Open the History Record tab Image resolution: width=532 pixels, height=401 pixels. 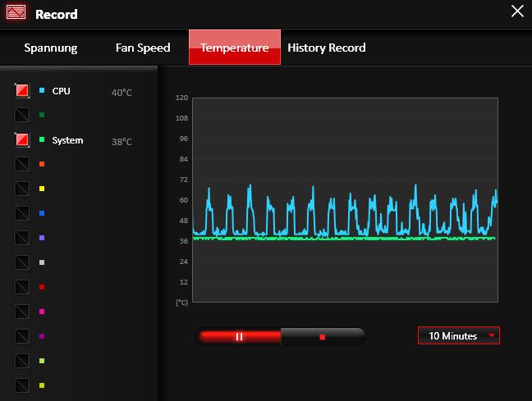pyautogui.click(x=327, y=48)
